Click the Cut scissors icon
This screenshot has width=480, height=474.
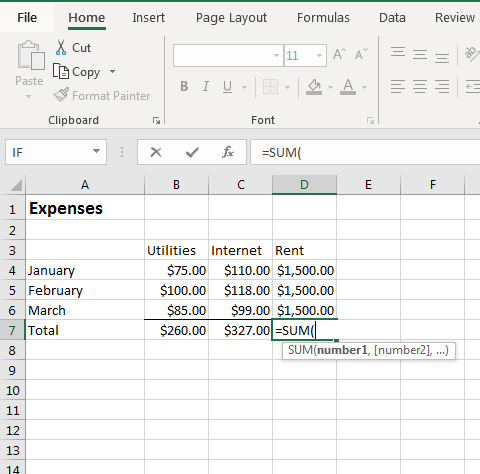tap(61, 47)
